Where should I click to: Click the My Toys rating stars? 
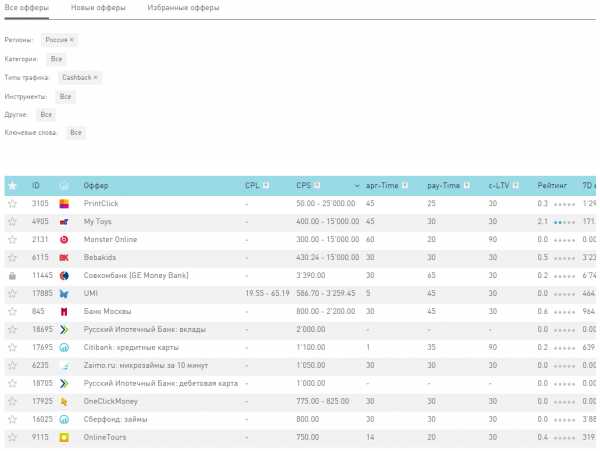click(564, 222)
